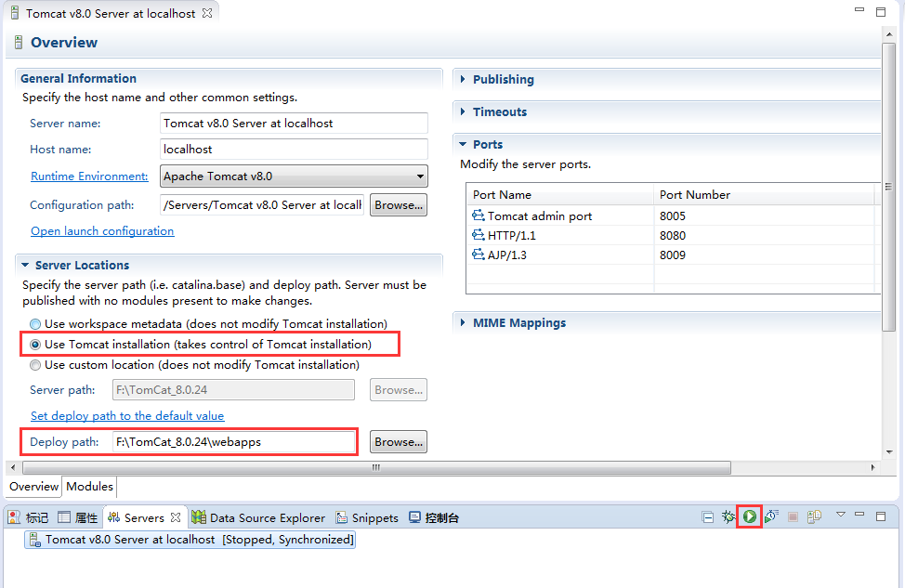Start the server with green play icon
Screen dimensions: 905x588
pyautogui.click(x=749, y=516)
